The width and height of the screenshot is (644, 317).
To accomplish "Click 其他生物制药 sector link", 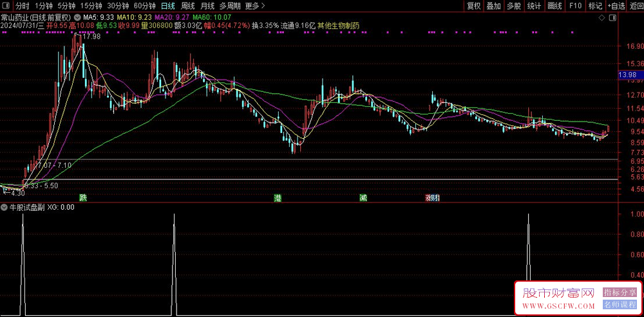I will (338, 26).
